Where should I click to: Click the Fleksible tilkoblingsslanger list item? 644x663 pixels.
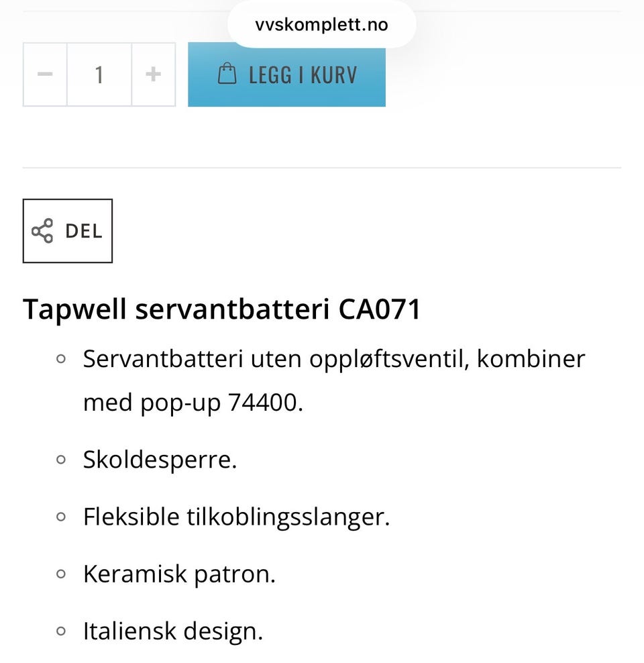(x=236, y=515)
